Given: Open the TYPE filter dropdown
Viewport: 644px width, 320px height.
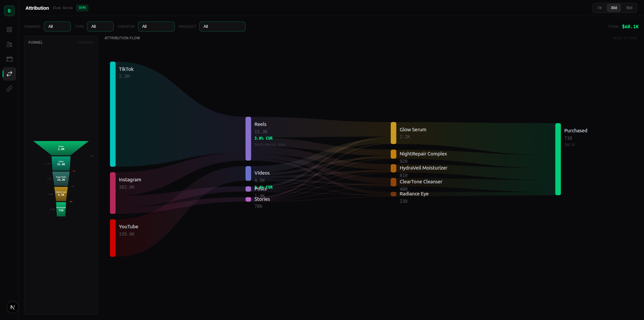Looking at the screenshot, I should tap(100, 27).
